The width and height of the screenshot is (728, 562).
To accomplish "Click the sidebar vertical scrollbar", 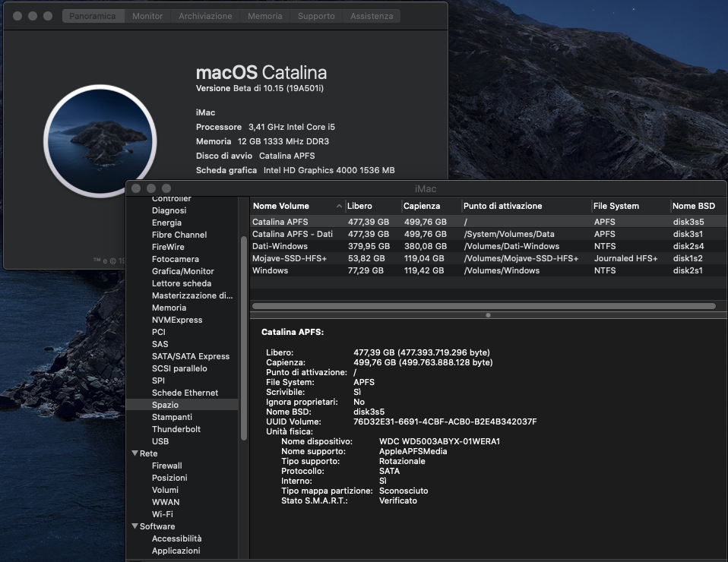I will tap(244, 338).
